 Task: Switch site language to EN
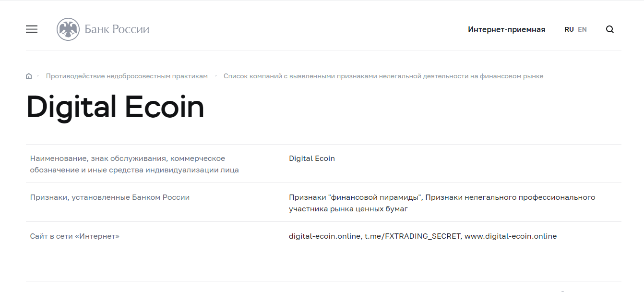pyautogui.click(x=582, y=29)
